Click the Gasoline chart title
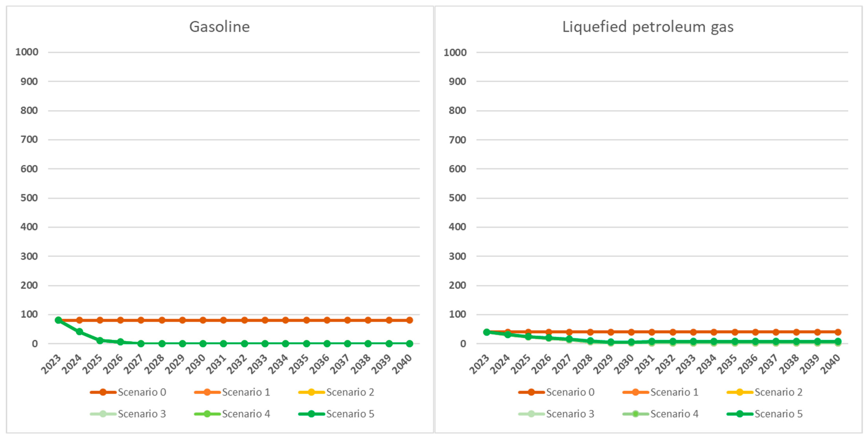 tap(219, 27)
